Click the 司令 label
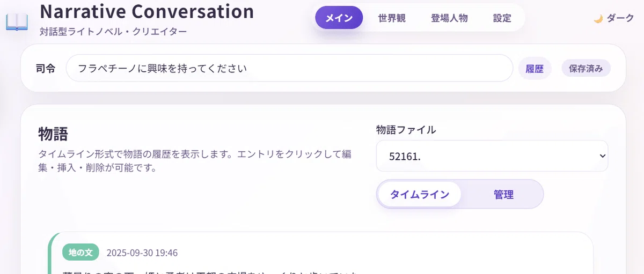 click(46, 69)
